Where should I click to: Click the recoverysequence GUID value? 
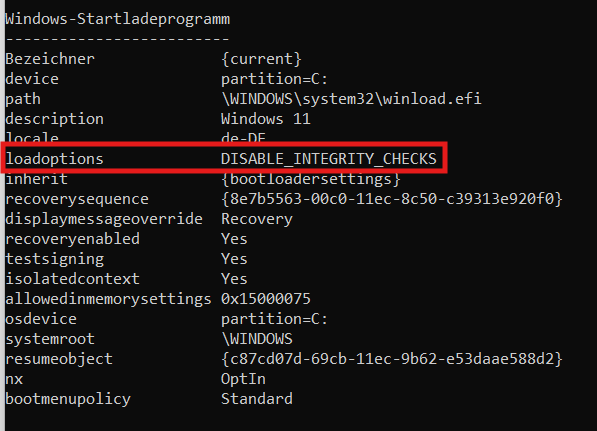click(x=391, y=199)
